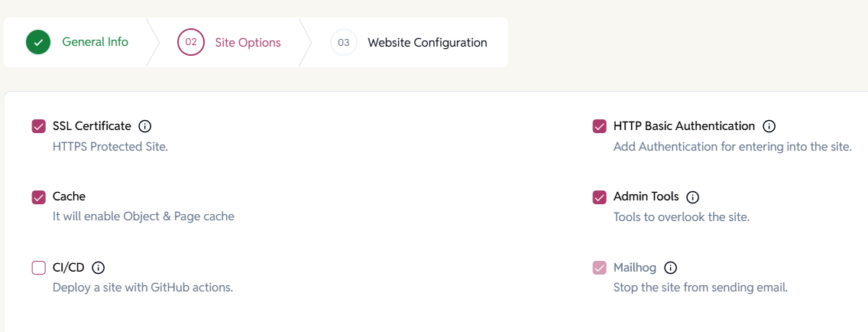This screenshot has width=868, height=332.
Task: Click the Admin Tools info icon
Action: (x=693, y=197)
